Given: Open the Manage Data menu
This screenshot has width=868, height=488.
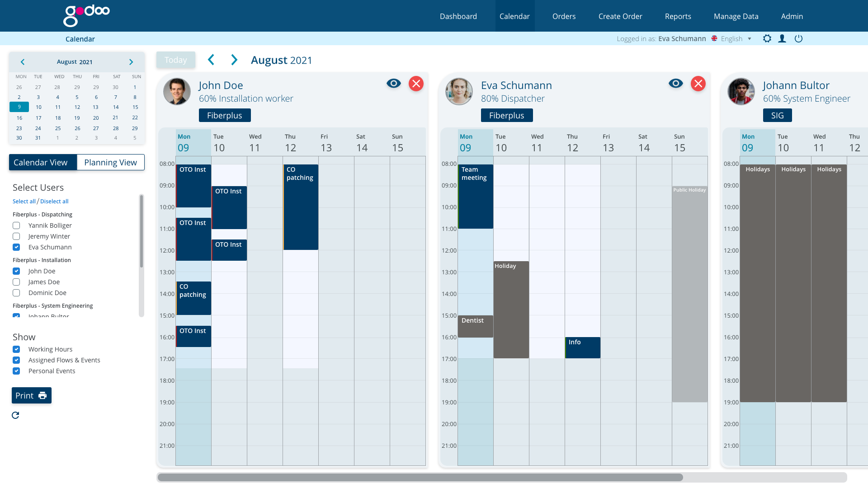Looking at the screenshot, I should (736, 16).
